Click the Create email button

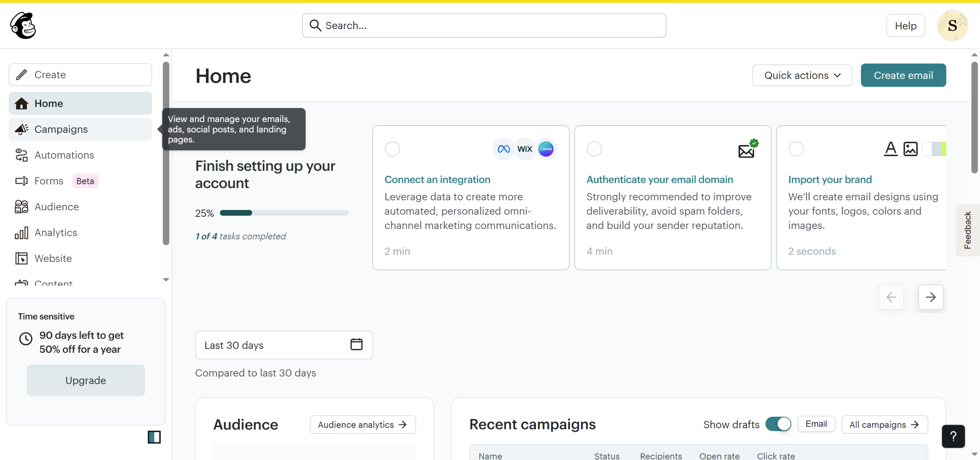pyautogui.click(x=903, y=75)
